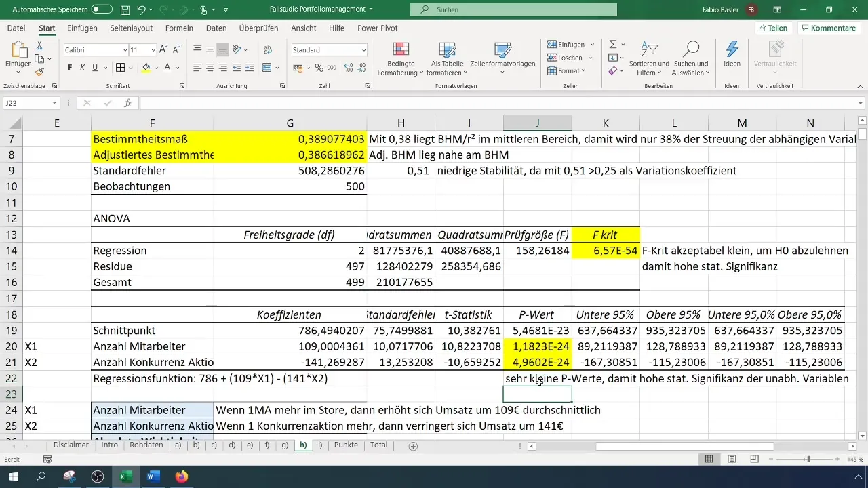Apply thousands separator (000) format

[330, 68]
